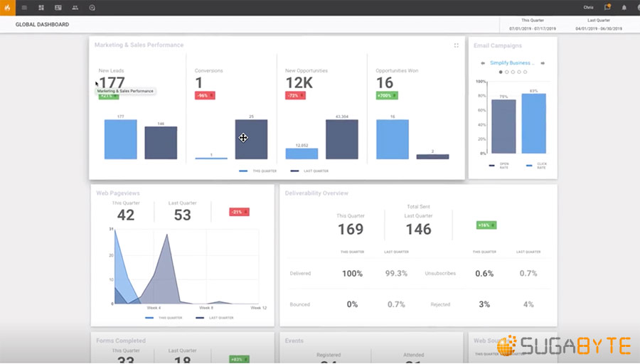Click the Forms Completed +83% green badge
Viewport: 640px width, 364px height.
[239, 359]
